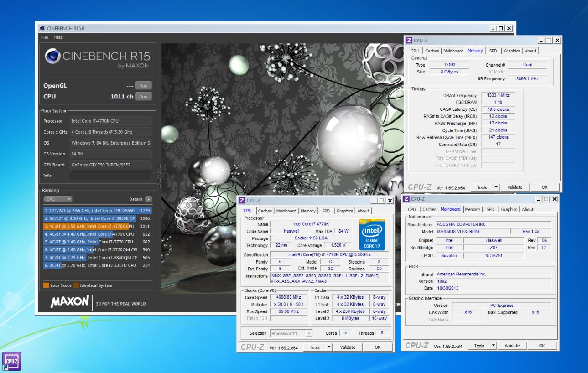Open About tab in CPU-Z CPU window

point(363,211)
